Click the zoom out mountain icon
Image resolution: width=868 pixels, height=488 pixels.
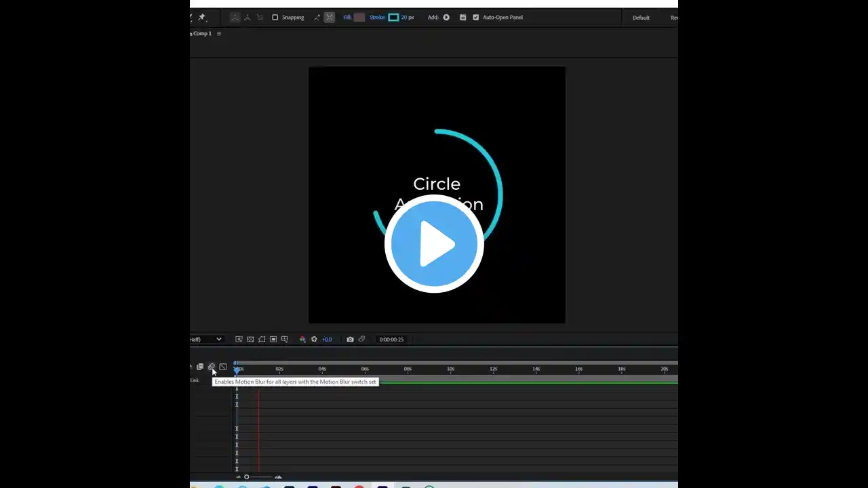coord(238,477)
